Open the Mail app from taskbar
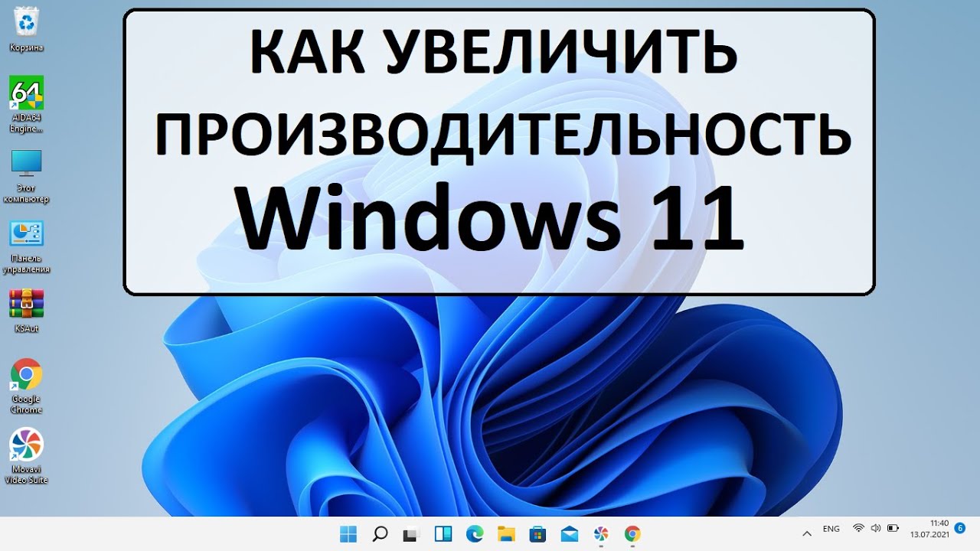 click(570, 533)
